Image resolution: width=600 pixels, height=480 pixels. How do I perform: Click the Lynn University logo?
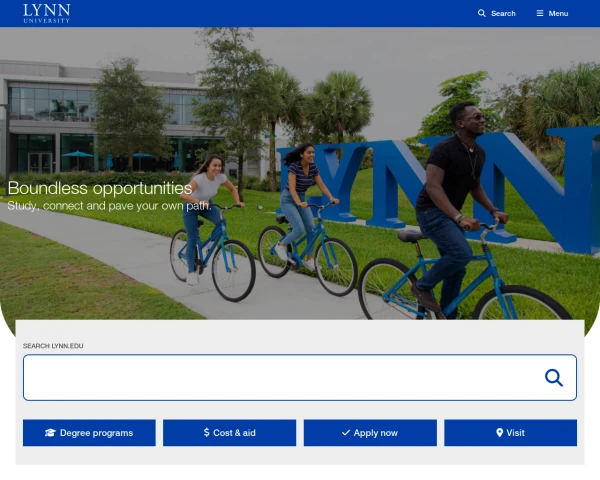[47, 13]
